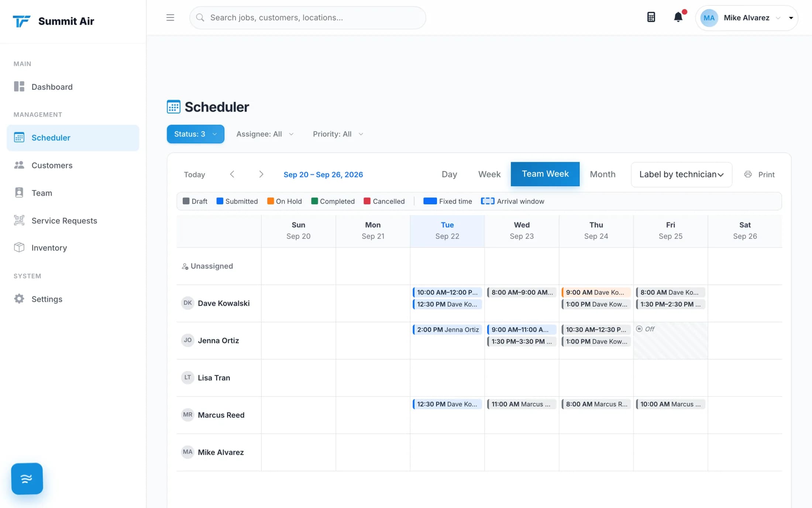812x508 pixels.
Task: Click the Print printer icon
Action: 748,174
